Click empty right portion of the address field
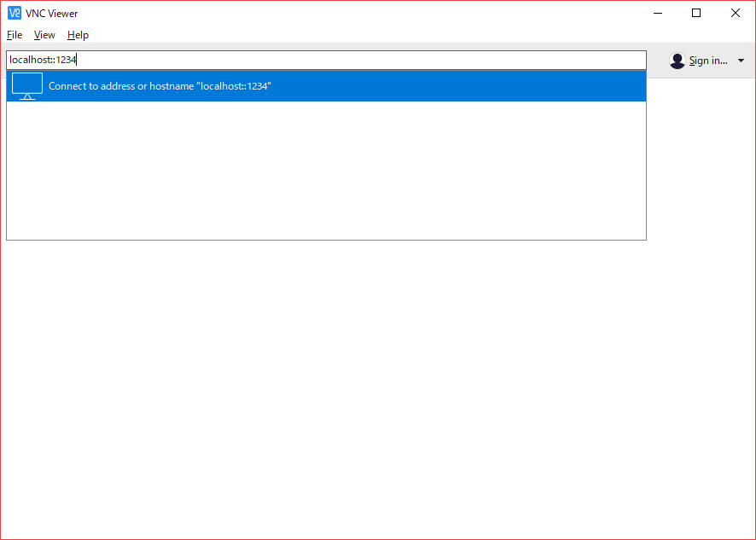 click(x=427, y=60)
